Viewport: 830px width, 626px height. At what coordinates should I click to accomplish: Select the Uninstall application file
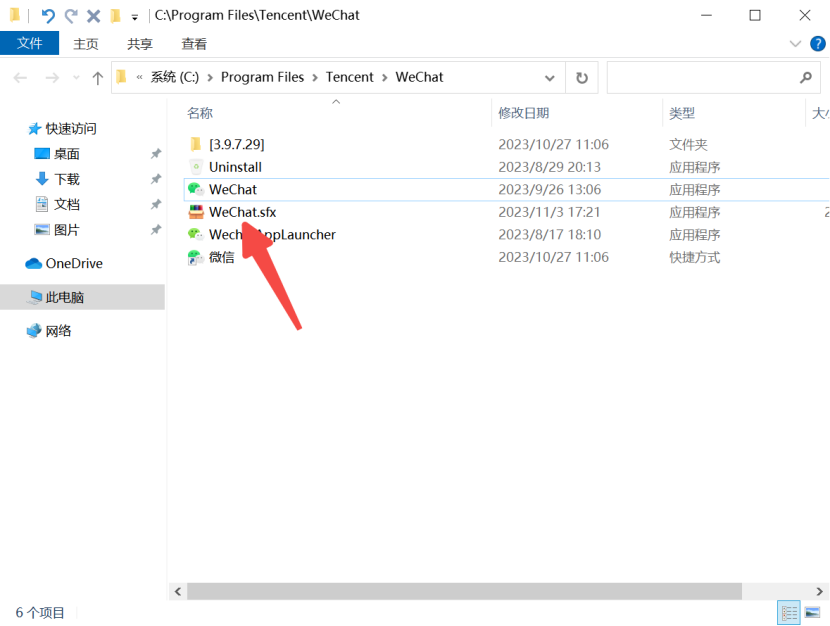236,167
